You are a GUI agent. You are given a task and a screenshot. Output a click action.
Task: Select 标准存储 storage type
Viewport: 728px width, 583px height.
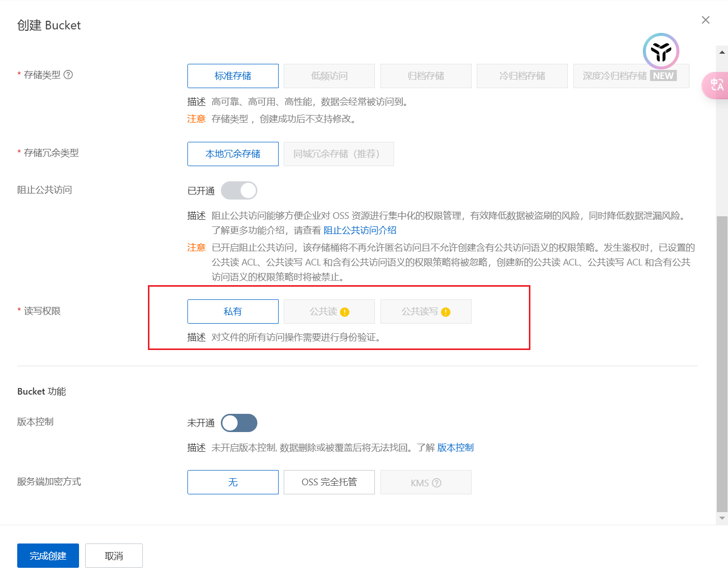coord(233,76)
